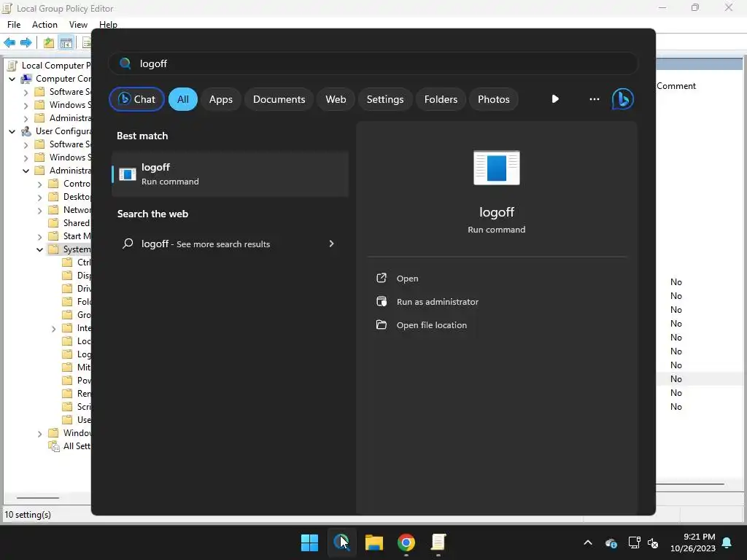747x560 pixels.
Task: Click the network display tray icon
Action: (x=634, y=542)
